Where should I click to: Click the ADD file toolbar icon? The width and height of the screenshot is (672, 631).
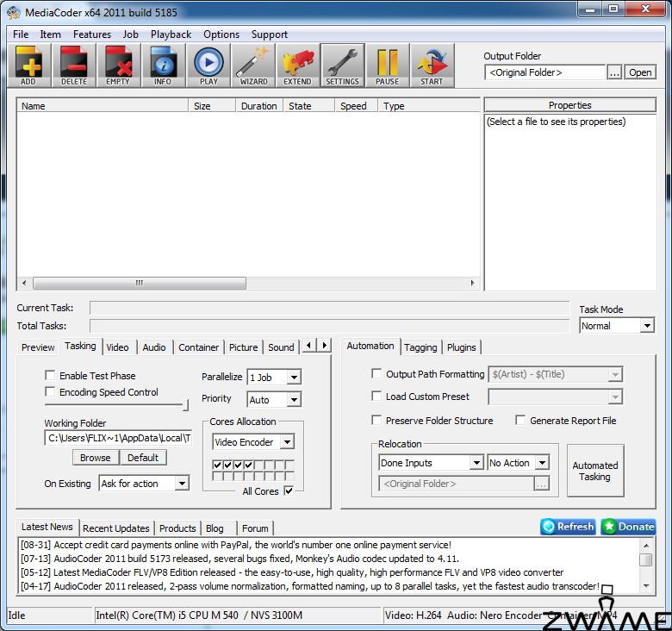tap(28, 66)
